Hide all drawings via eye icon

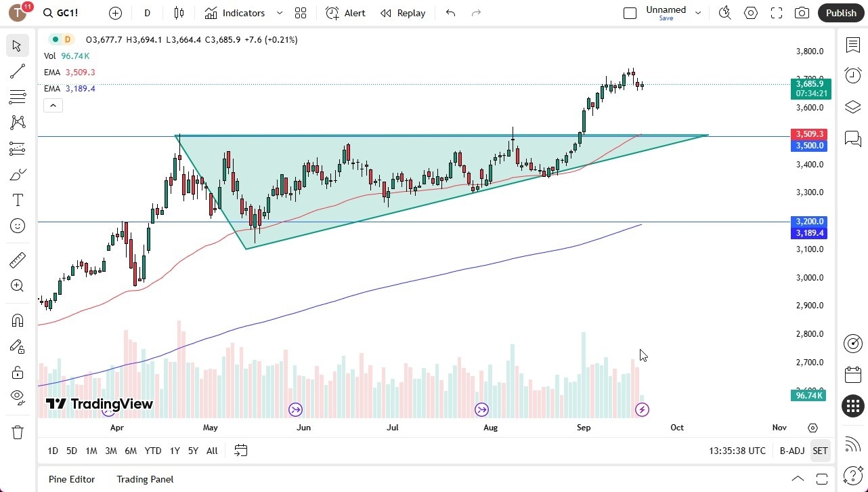pyautogui.click(x=17, y=398)
